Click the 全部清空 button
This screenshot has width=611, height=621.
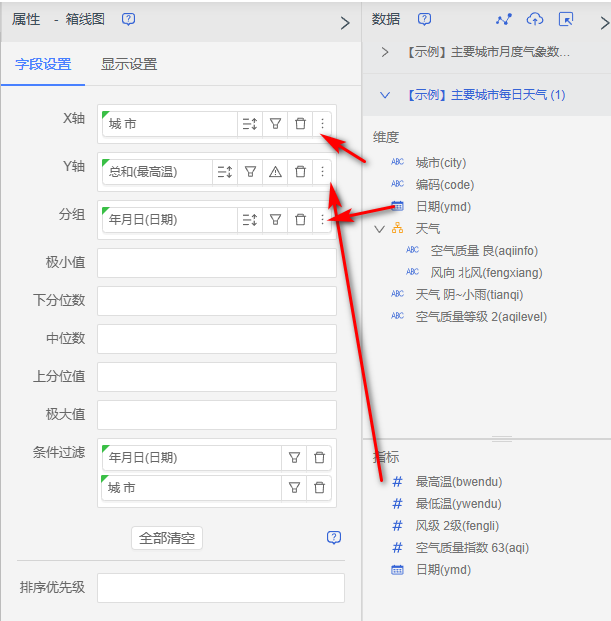[167, 538]
